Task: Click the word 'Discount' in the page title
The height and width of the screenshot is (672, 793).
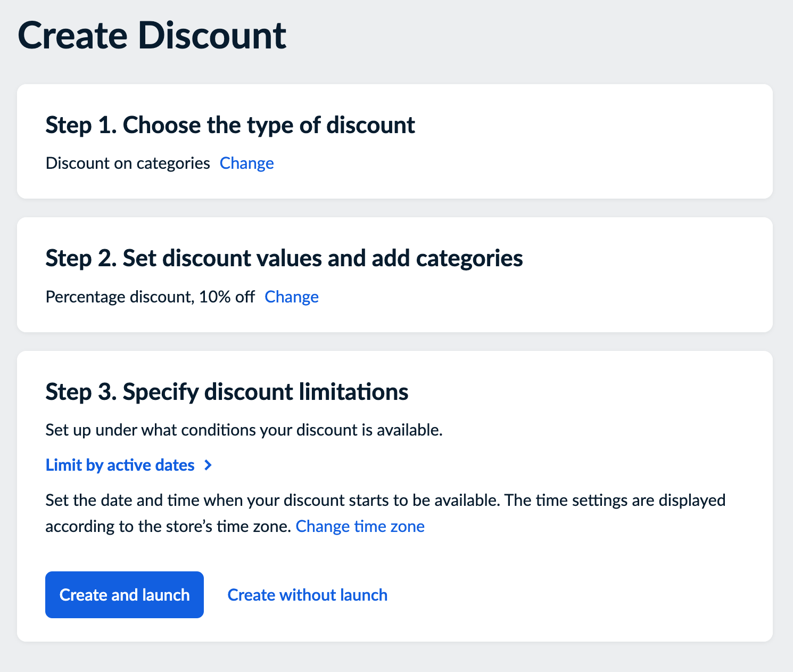Action: [x=212, y=36]
